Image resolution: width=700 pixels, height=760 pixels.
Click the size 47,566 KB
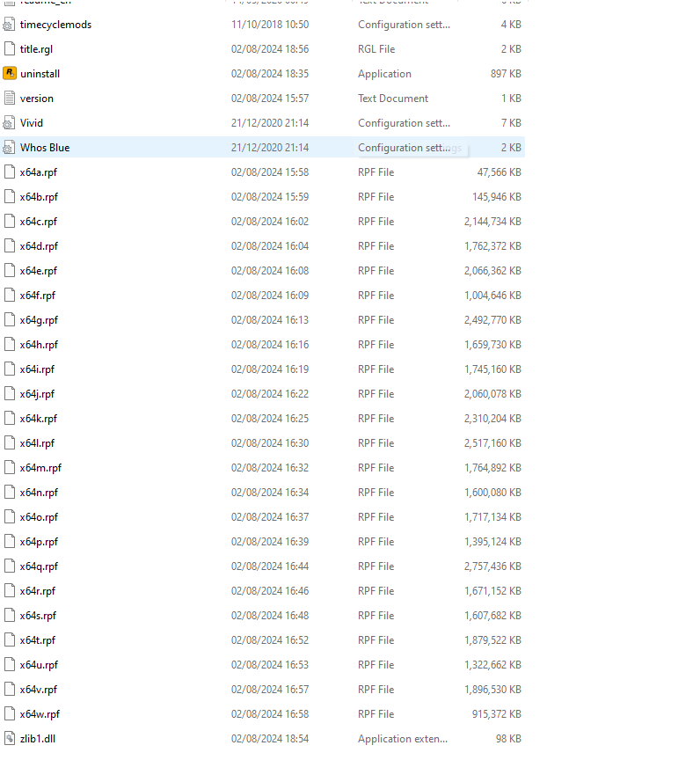499,172
